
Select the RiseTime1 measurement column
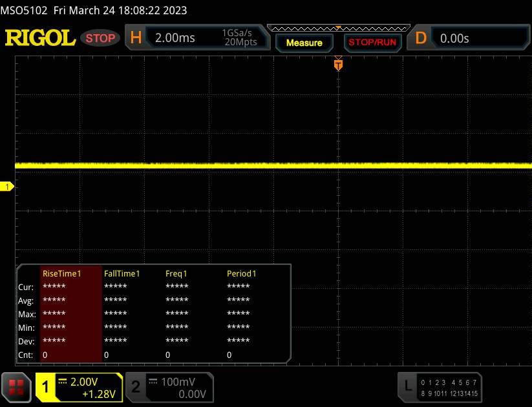(x=71, y=313)
